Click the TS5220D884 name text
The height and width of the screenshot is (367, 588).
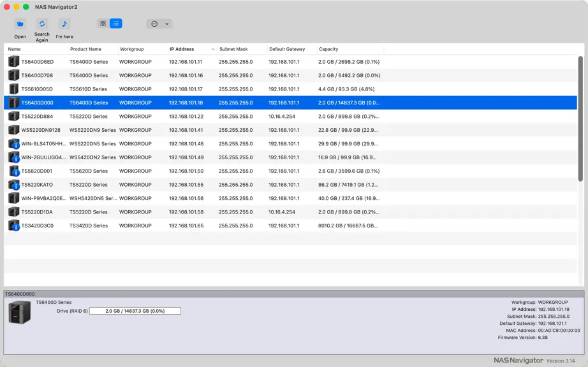tap(37, 117)
